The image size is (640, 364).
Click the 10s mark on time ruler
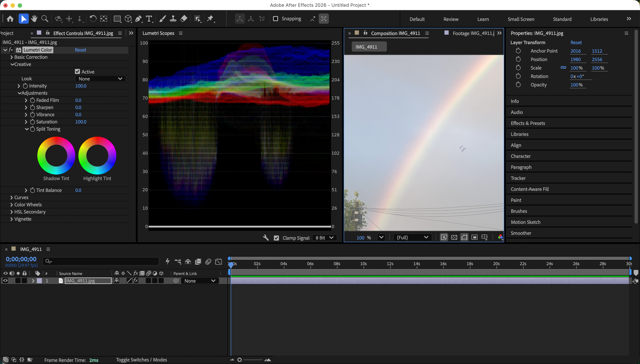click(363, 264)
